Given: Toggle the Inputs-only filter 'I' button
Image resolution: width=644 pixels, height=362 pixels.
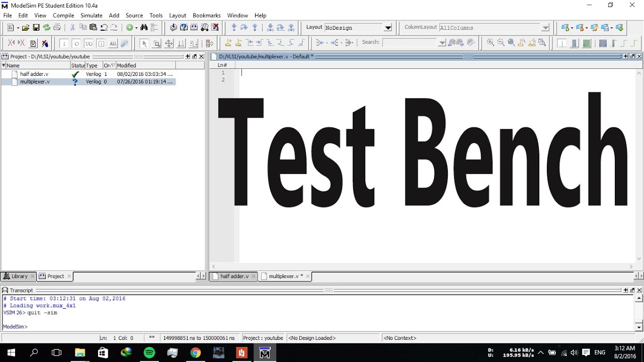Looking at the screenshot, I should tap(64, 43).
